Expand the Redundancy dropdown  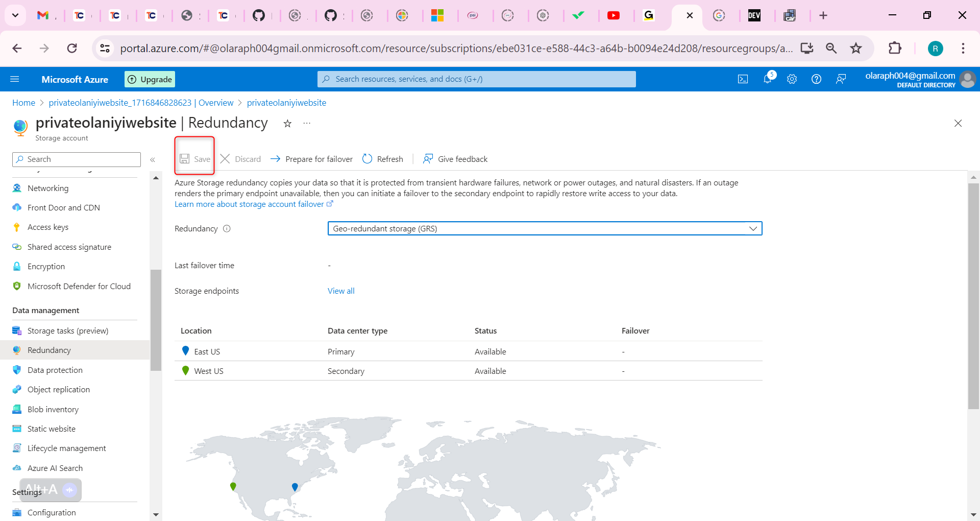(x=545, y=228)
